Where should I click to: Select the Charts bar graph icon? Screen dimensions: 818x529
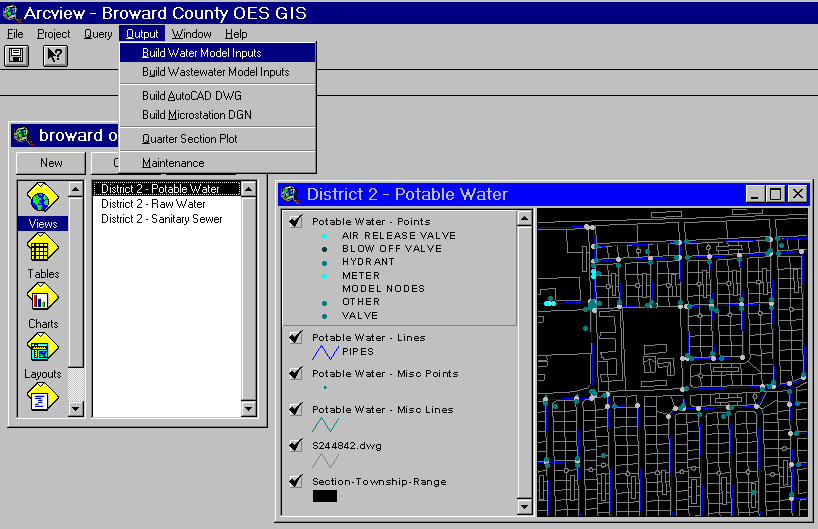click(x=42, y=297)
